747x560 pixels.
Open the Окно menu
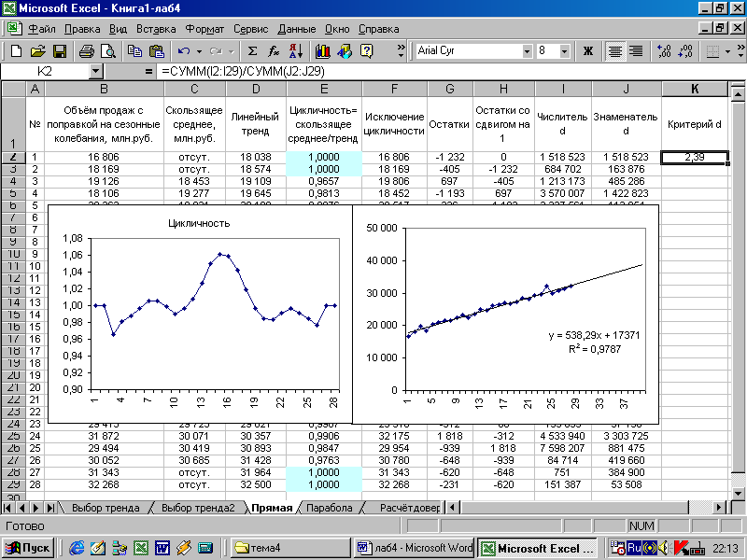coord(337,29)
